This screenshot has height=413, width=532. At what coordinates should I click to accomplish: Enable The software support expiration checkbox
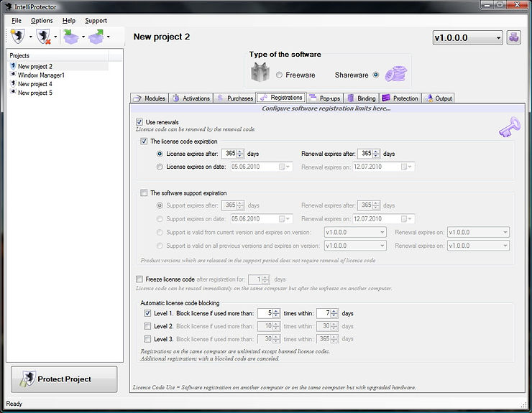pyautogui.click(x=144, y=193)
